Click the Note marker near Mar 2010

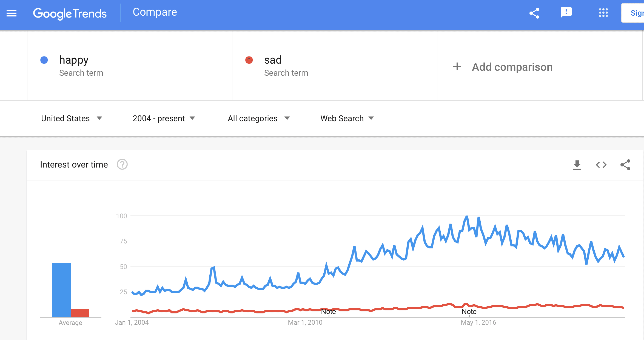[329, 311]
